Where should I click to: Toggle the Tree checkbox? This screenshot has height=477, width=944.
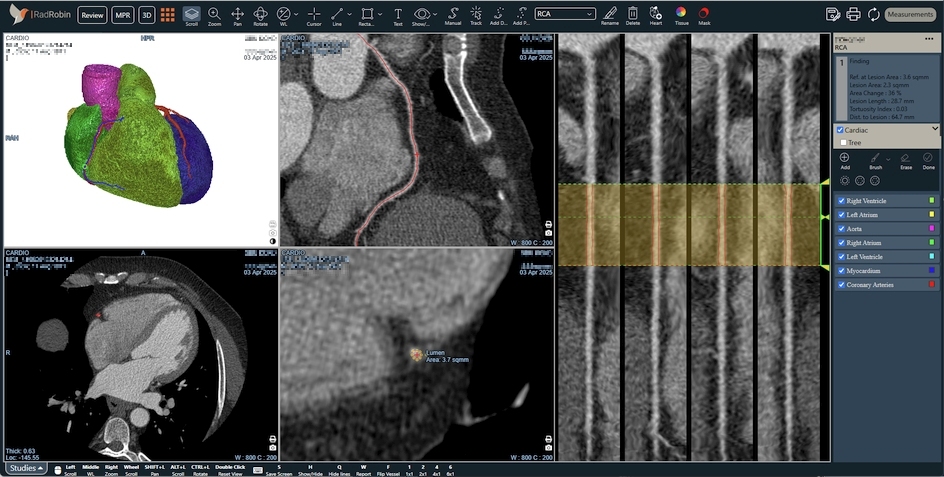pos(843,143)
